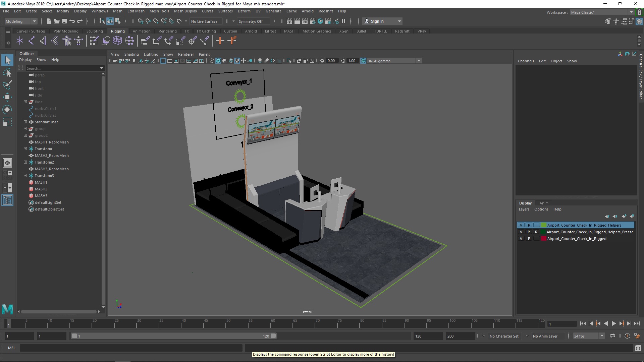Expand the Transform node in Outliner

pyautogui.click(x=25, y=149)
